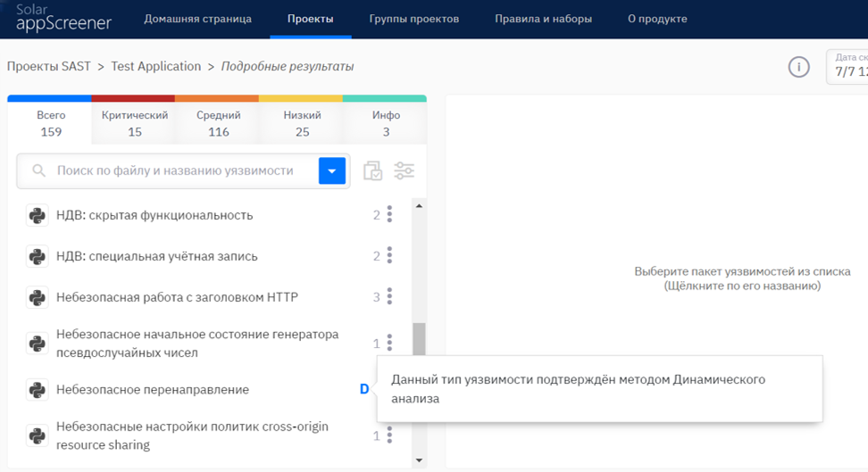Open three-dot menu for НДВ: скрытая функциональность
The width and height of the screenshot is (868, 472).
(389, 215)
